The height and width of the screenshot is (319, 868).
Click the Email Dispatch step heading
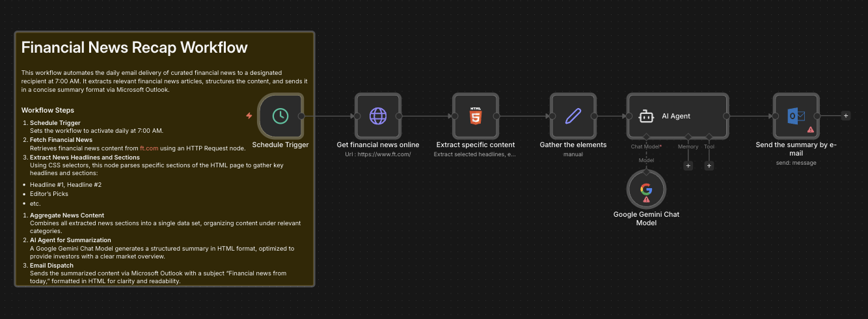click(x=51, y=266)
